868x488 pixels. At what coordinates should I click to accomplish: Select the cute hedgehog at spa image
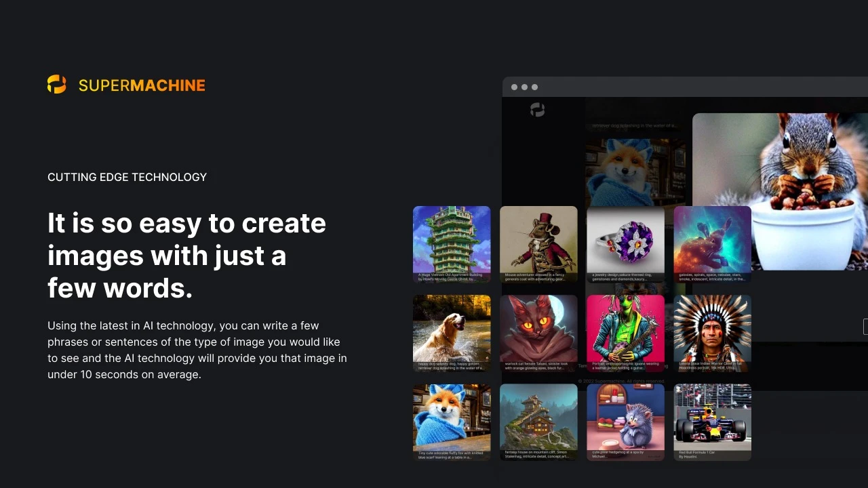625,422
